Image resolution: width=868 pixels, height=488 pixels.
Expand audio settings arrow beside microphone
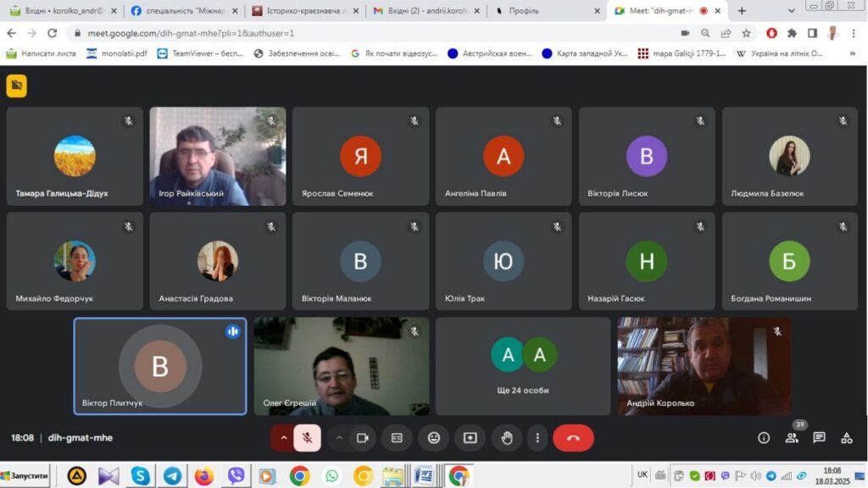pos(282,438)
